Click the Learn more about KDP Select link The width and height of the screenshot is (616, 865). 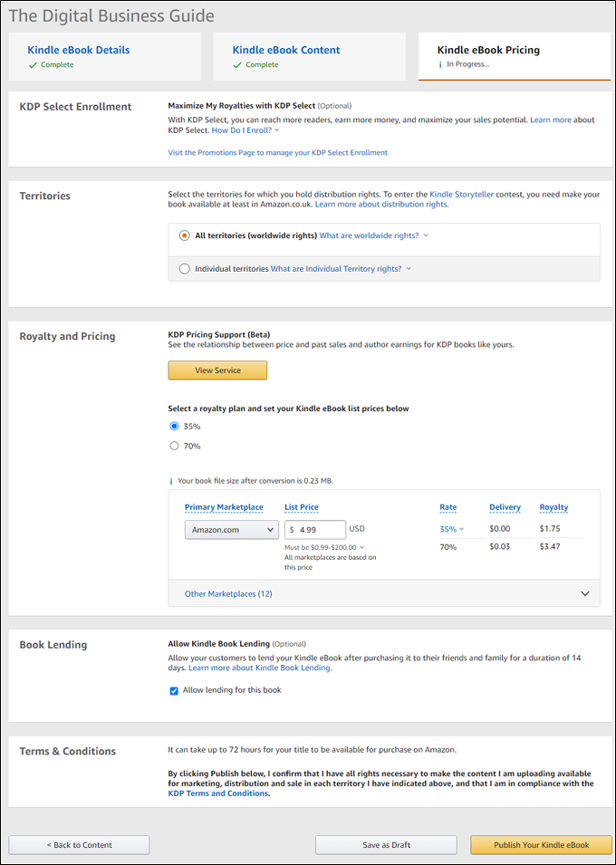point(551,120)
